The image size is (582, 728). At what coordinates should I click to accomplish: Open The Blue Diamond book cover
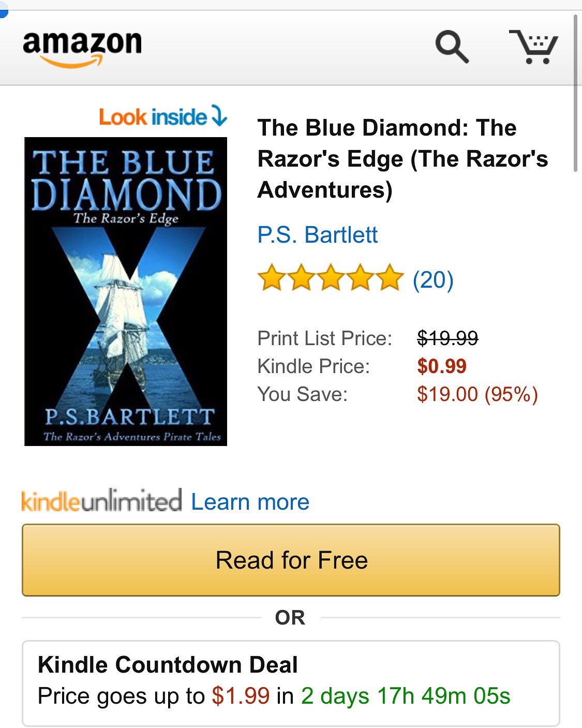click(x=126, y=291)
